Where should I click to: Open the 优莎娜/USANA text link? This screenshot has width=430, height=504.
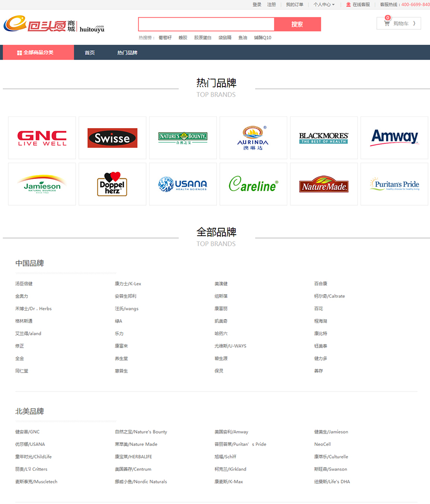[30, 444]
